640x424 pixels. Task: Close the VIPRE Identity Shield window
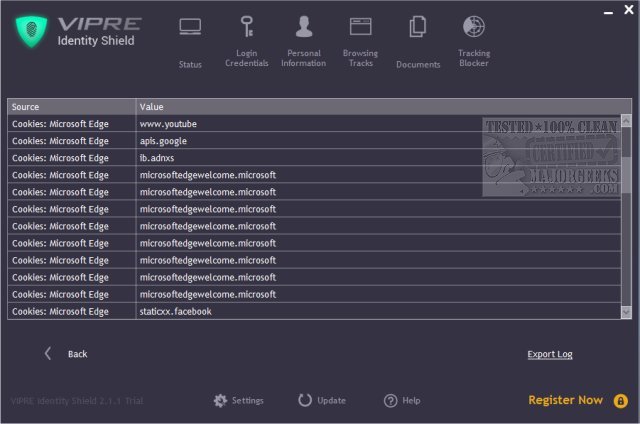point(629,9)
